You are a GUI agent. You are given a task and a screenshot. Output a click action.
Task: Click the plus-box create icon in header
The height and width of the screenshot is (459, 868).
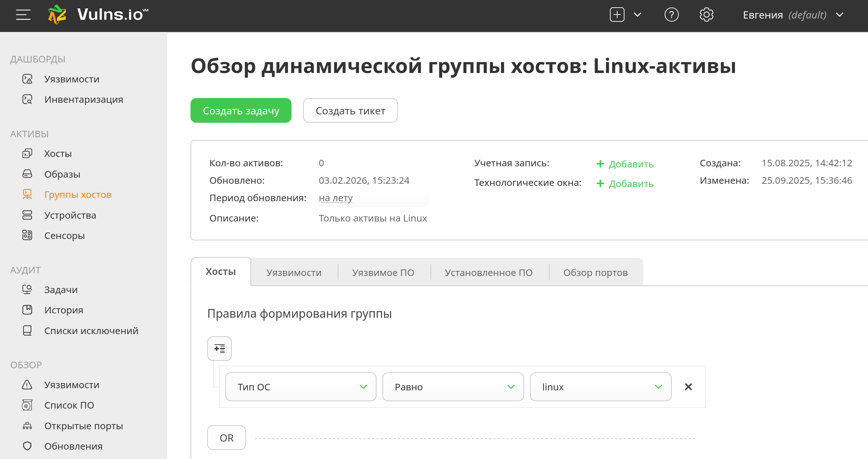[617, 15]
